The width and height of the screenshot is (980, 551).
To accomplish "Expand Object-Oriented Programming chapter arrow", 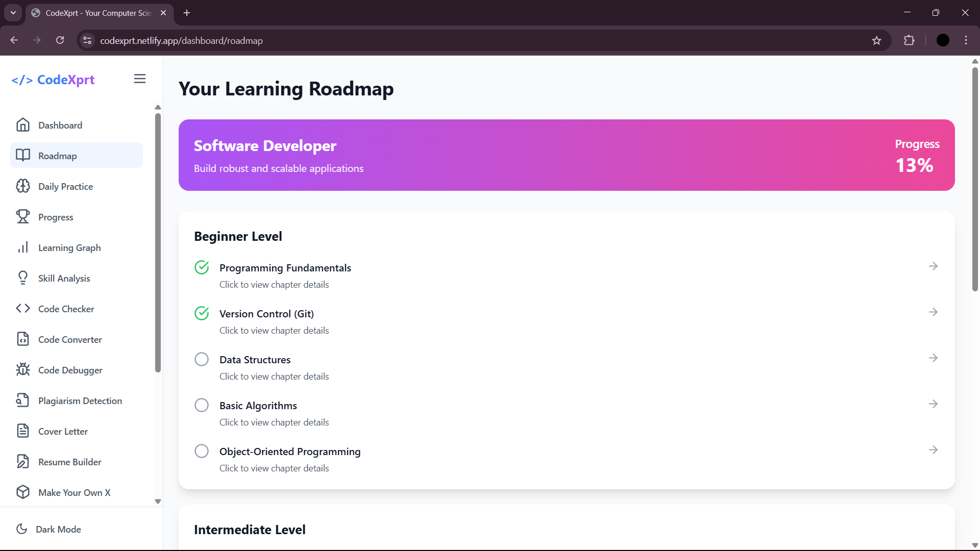I will (x=933, y=450).
